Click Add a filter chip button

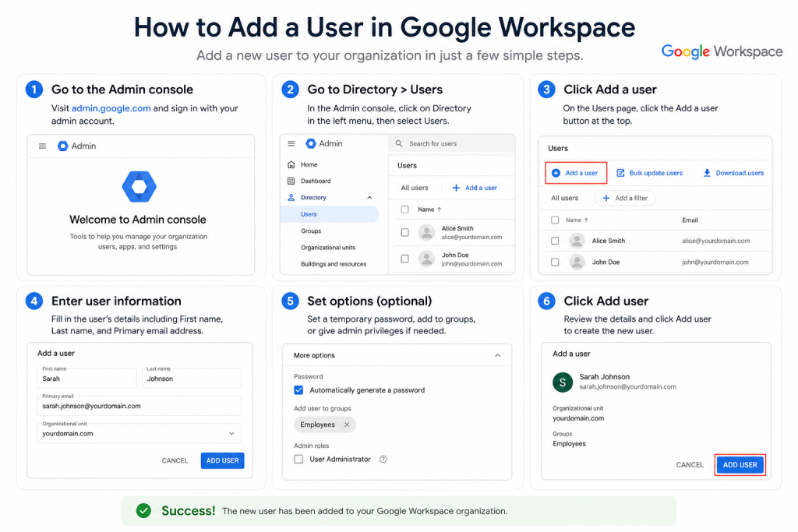pyautogui.click(x=625, y=198)
